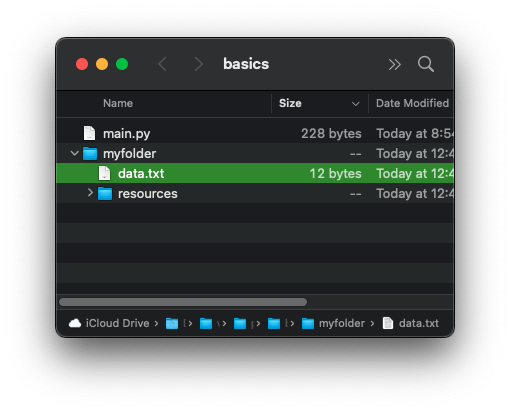Image resolution: width=510 pixels, height=411 pixels.
Task: Select the data.txt file name
Action: click(x=141, y=174)
